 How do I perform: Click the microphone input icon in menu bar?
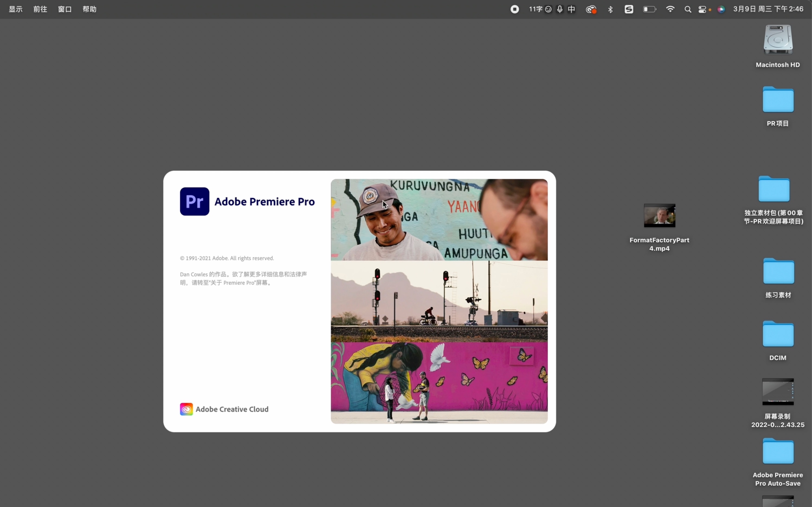[560, 9]
